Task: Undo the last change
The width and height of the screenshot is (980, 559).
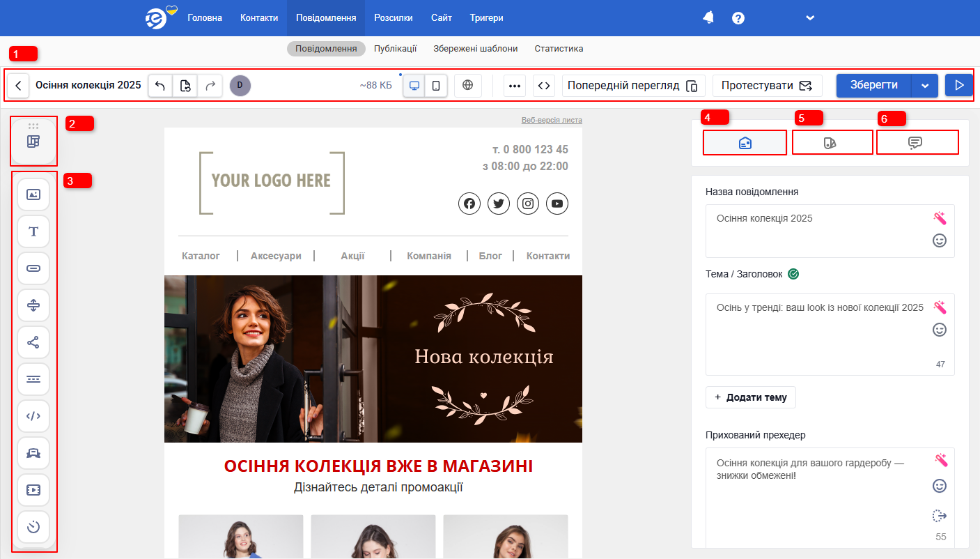Action: coord(160,86)
